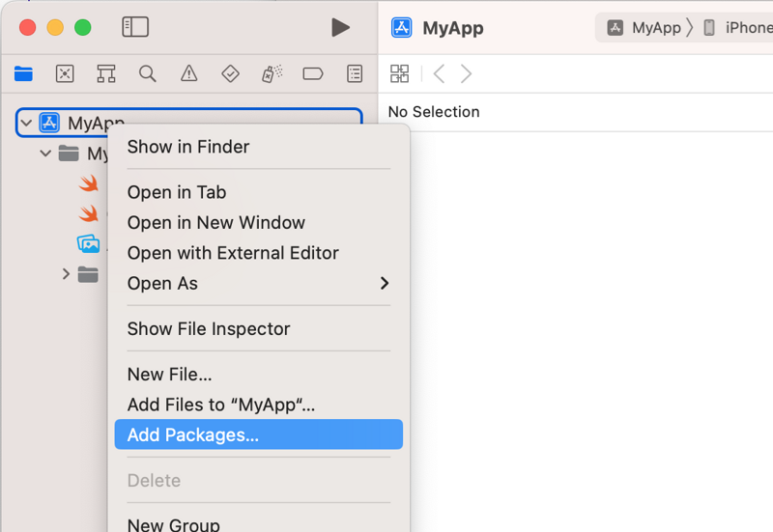Select the MyApp project row

tap(189, 123)
